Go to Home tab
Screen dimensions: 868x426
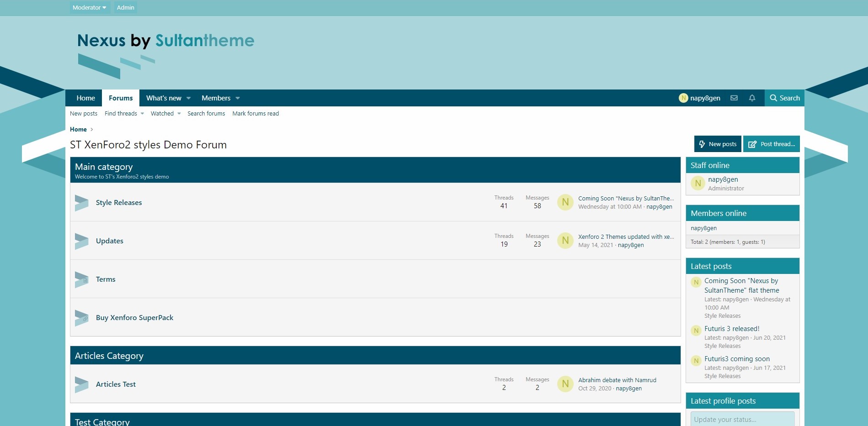tap(86, 98)
